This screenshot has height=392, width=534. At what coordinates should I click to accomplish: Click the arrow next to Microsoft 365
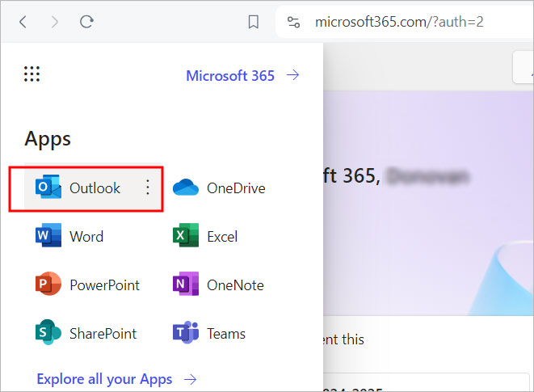point(293,75)
